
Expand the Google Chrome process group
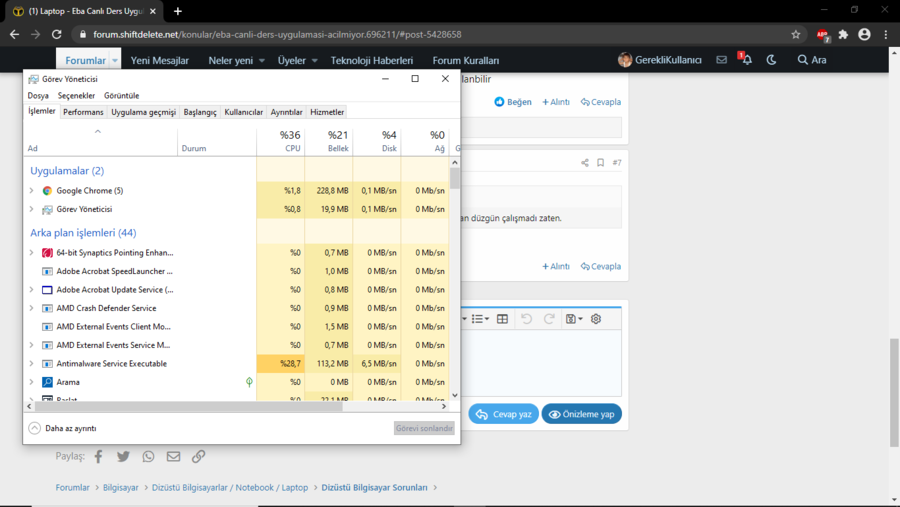(31, 191)
